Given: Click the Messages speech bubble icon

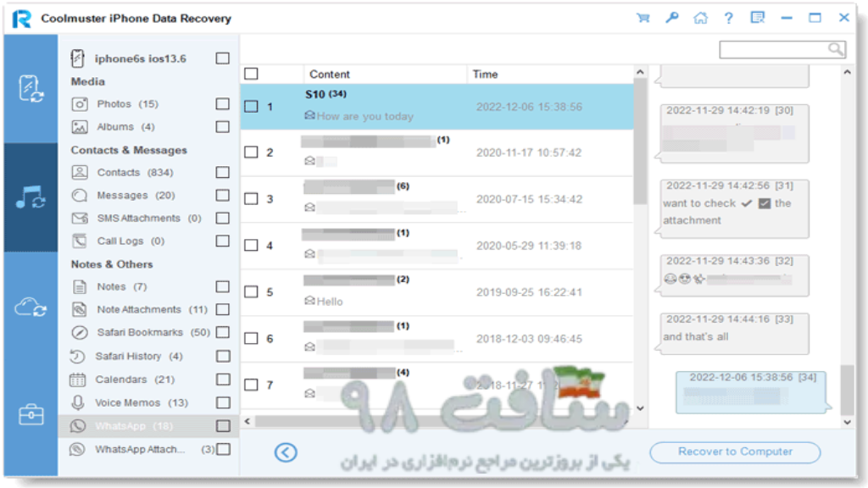Looking at the screenshot, I should (80, 196).
